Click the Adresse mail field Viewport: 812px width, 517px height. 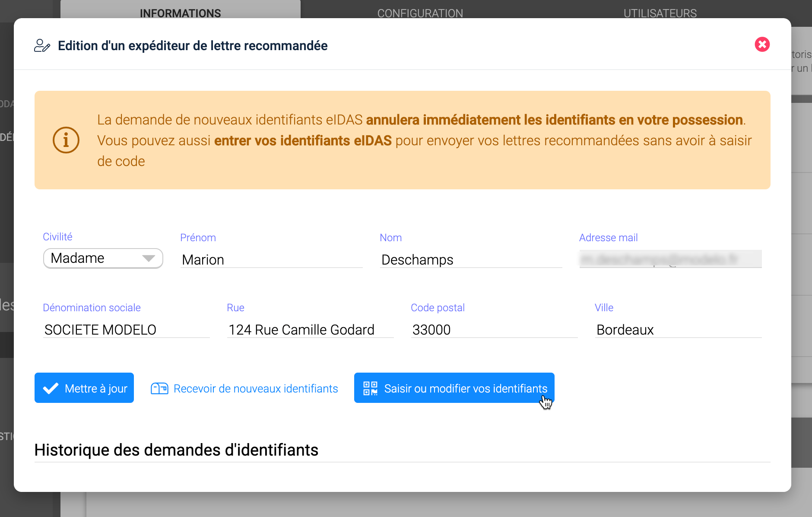(x=670, y=259)
